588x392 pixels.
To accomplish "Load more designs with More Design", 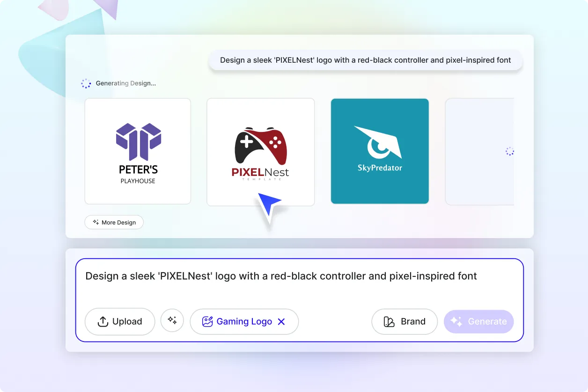I will (x=114, y=222).
